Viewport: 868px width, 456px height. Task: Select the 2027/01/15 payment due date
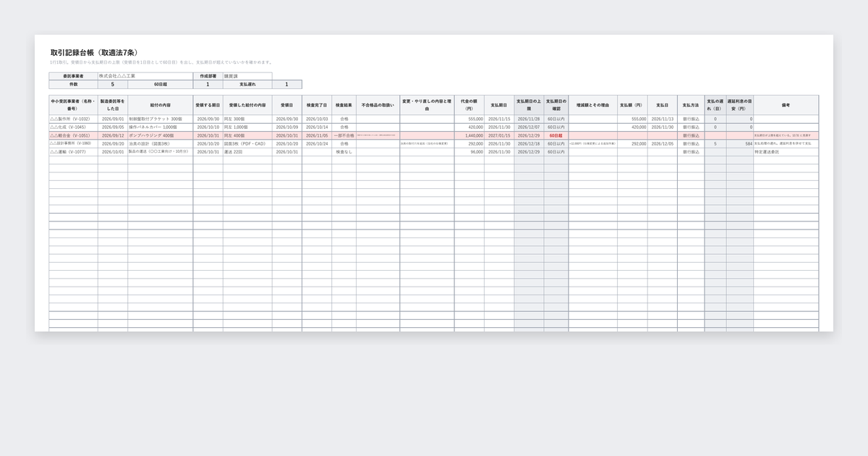pos(499,135)
